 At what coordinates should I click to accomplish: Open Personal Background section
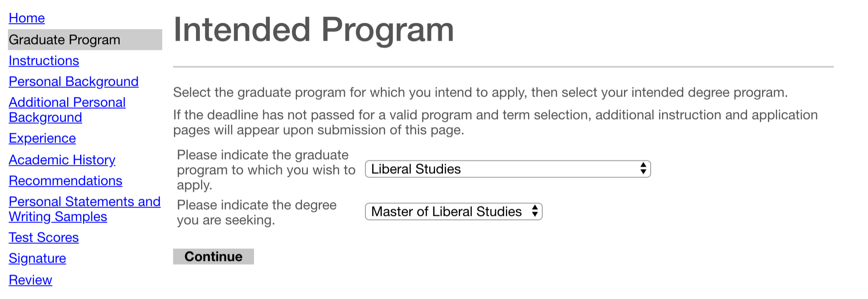73,81
